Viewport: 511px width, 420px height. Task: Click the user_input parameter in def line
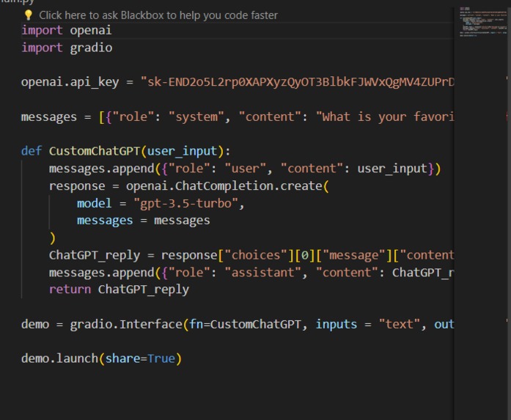point(182,151)
